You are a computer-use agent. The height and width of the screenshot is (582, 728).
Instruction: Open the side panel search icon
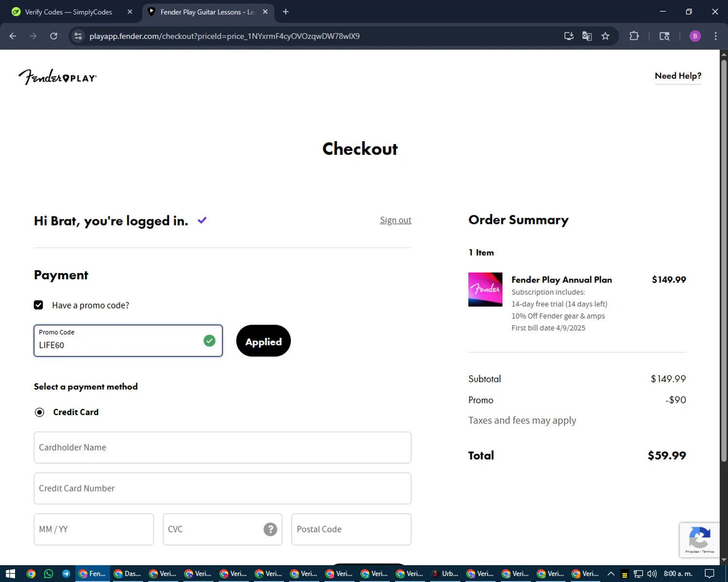[x=664, y=36]
